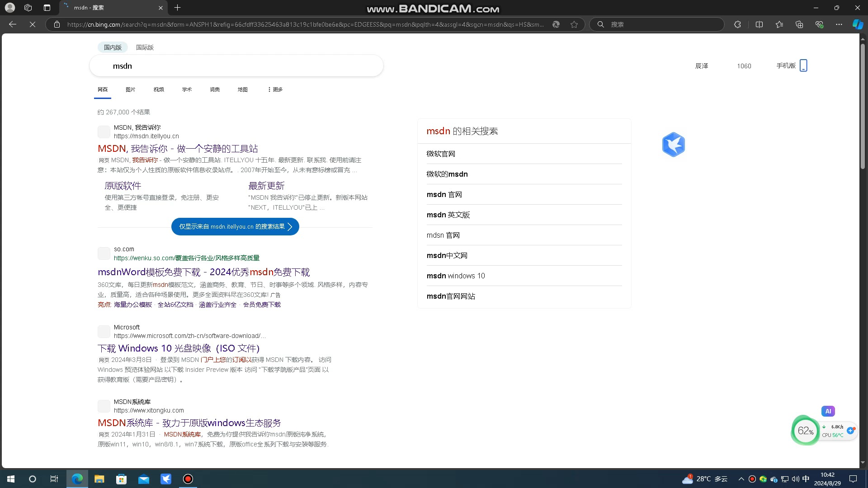Open browser essentials heart icon
Viewport: 868px width, 488px height.
[819, 24]
